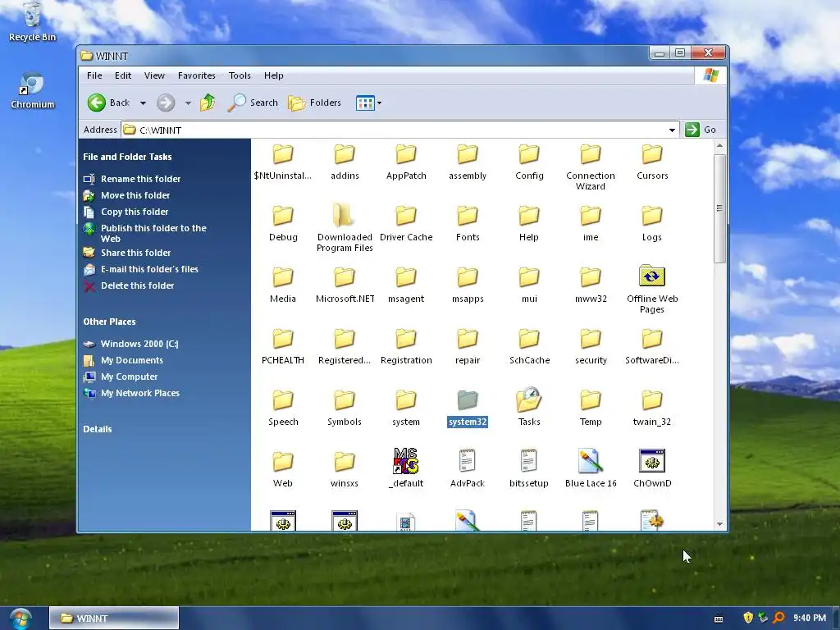Viewport: 840px width, 630px height.
Task: Open the Edit menu
Action: coord(123,75)
